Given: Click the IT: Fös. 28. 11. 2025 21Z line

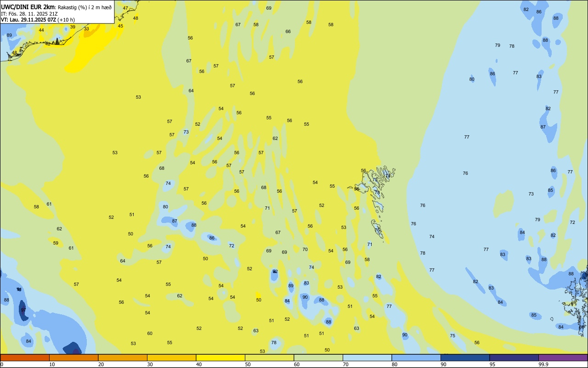Looking at the screenshot, I should (x=29, y=14).
